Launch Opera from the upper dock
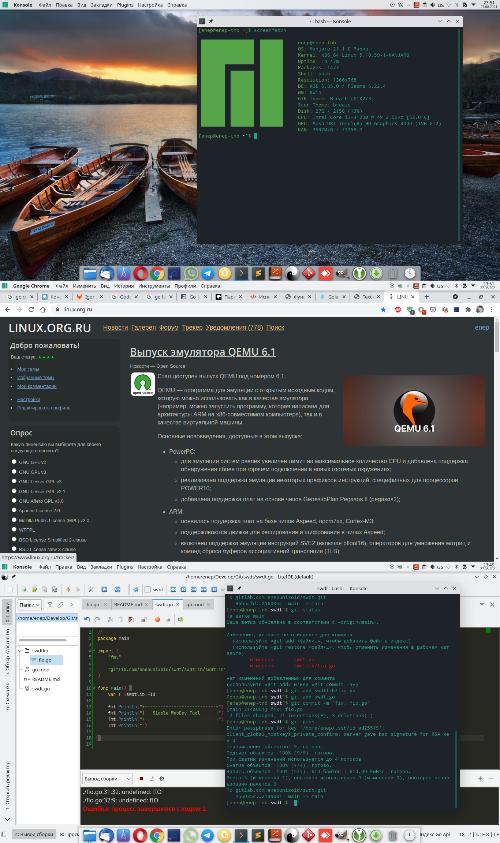 click(140, 274)
